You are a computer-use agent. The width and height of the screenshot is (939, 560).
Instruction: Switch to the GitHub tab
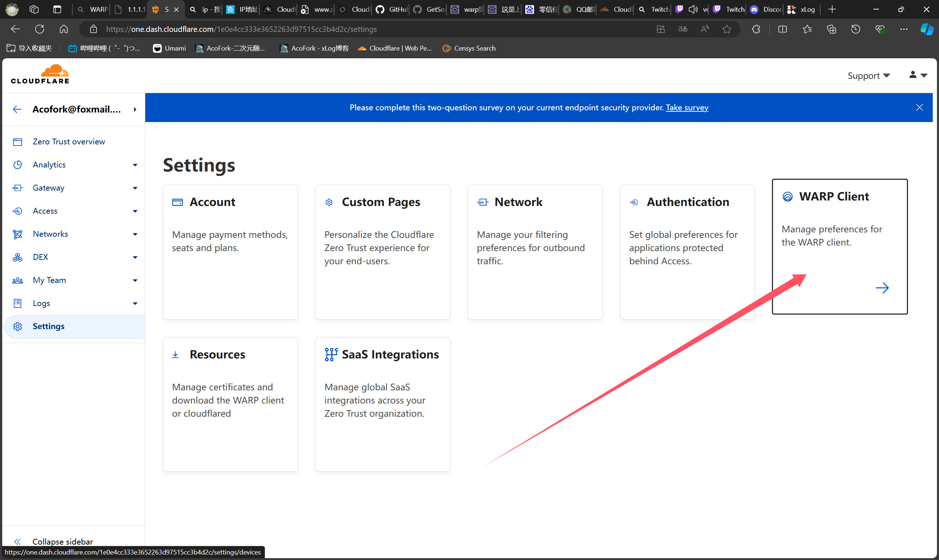[391, 10]
